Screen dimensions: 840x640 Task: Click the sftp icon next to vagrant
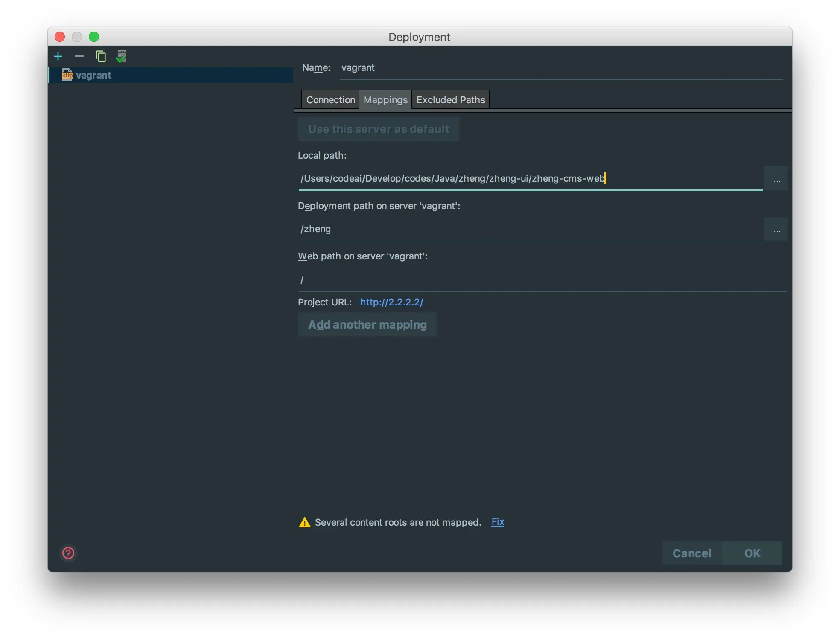pos(67,75)
